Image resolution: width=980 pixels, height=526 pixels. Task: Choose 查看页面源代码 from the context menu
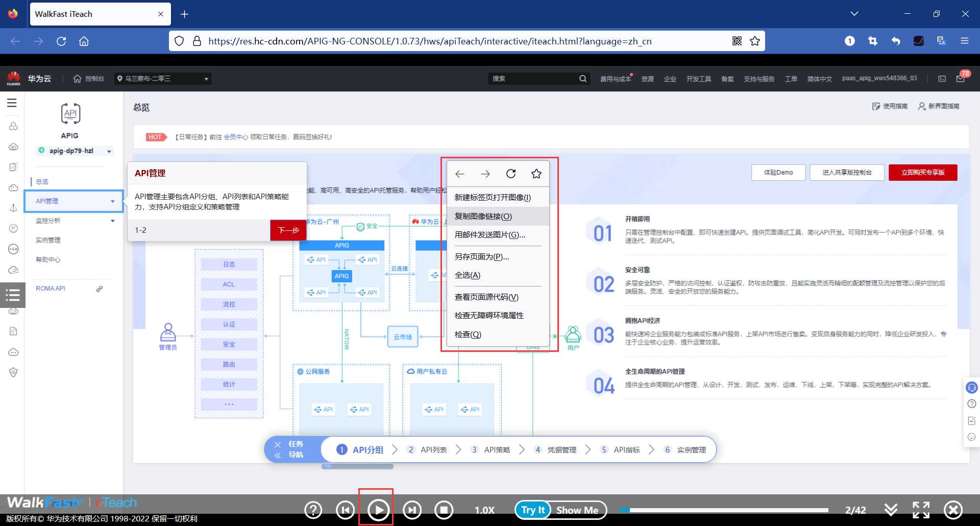point(498,297)
